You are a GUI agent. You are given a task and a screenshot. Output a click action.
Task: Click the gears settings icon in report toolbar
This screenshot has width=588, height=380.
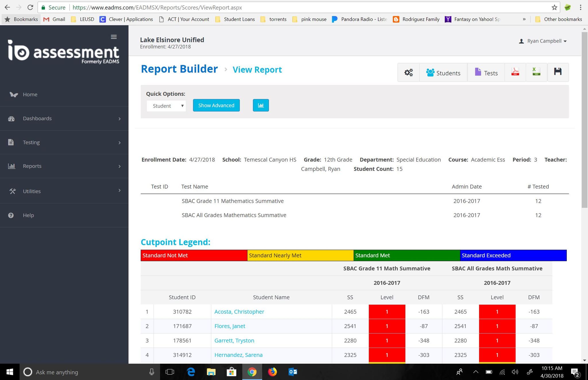click(x=408, y=73)
